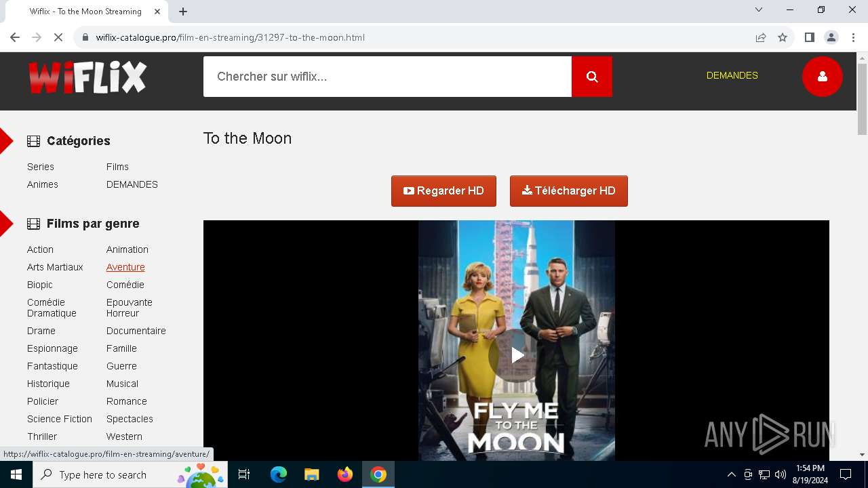This screenshot has width=868, height=488.
Task: Browse the Documentaire genre
Action: point(136,331)
